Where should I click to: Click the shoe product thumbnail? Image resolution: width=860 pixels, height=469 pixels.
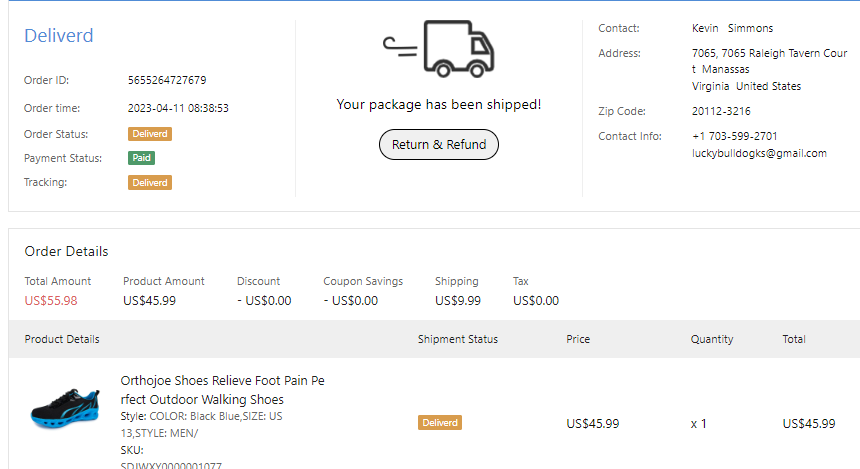pos(65,405)
